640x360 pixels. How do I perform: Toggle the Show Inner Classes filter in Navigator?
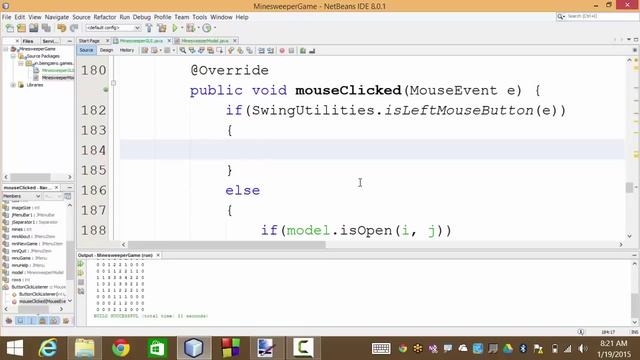(54, 320)
